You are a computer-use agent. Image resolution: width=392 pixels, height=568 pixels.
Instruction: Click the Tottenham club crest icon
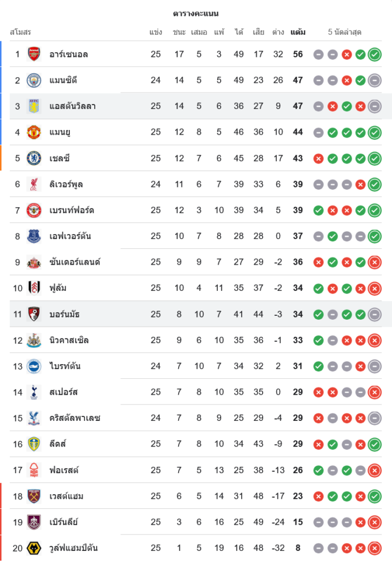tap(34, 392)
